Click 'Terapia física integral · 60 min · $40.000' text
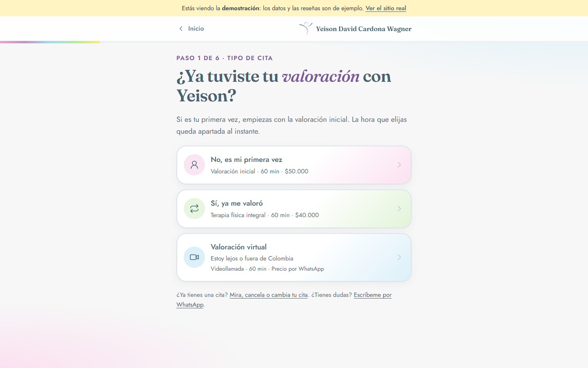 click(x=265, y=215)
